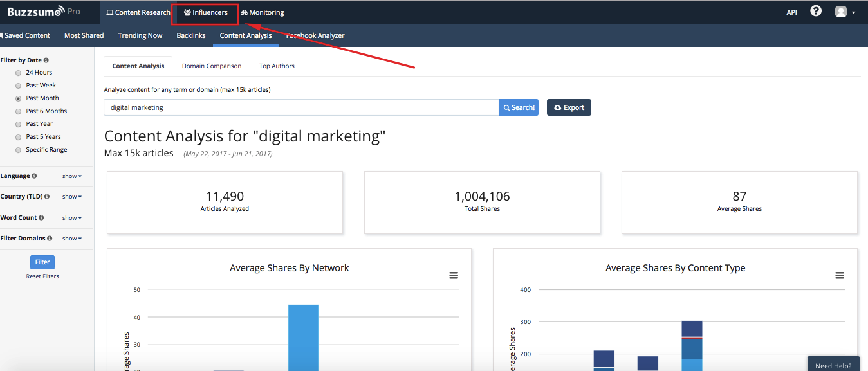Select the Past Month date filter
Screen dimensions: 868x371
(x=18, y=98)
